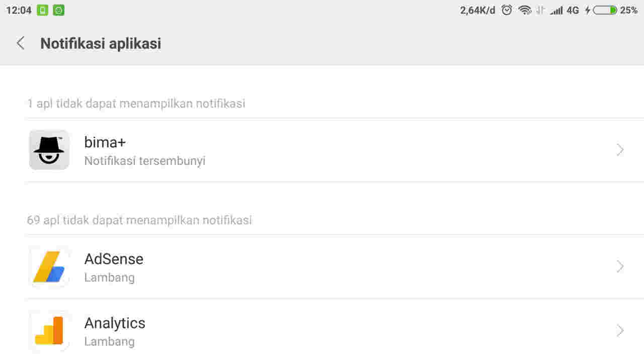Viewport: 644px width, 362px height.
Task: Tap the Notifikasi aplikasi title
Action: pos(100,43)
